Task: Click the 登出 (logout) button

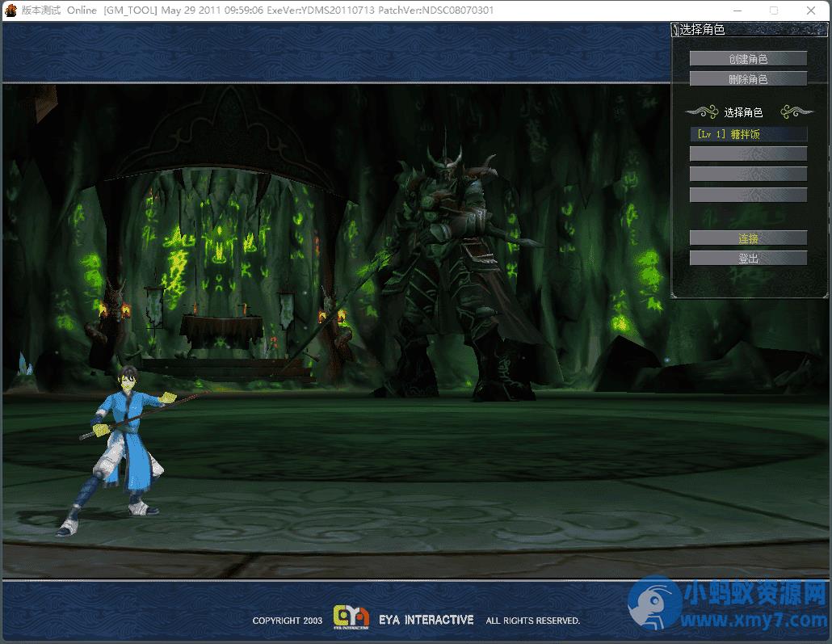Action: pyautogui.click(x=748, y=258)
